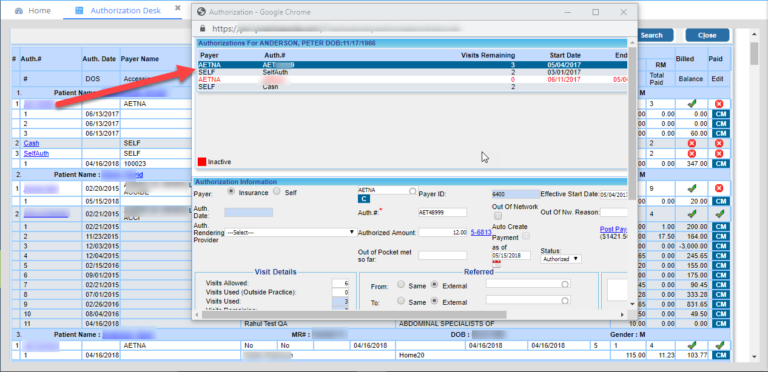Viewport: 768px width, 372px height.
Task: Select Same for Referred To
Action: coord(401,301)
